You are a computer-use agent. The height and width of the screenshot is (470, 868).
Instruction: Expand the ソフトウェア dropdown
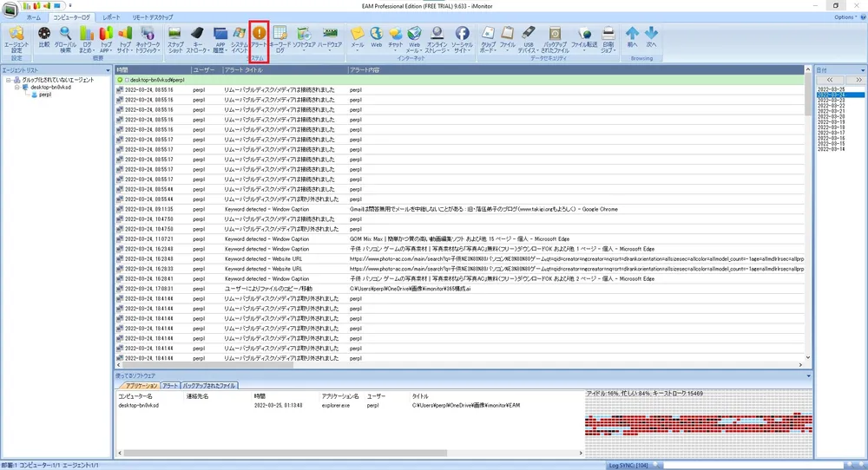point(304,39)
